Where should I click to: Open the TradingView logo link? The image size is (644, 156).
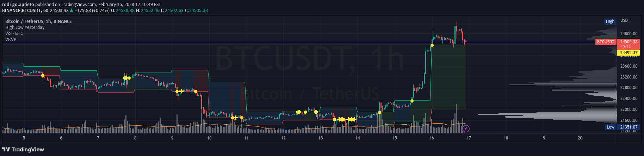tap(23, 149)
